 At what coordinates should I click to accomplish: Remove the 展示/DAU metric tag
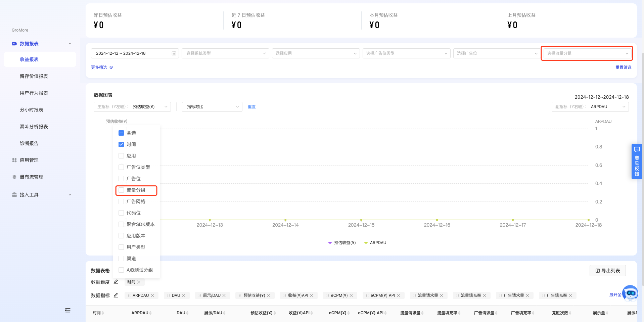pyautogui.click(x=224, y=295)
